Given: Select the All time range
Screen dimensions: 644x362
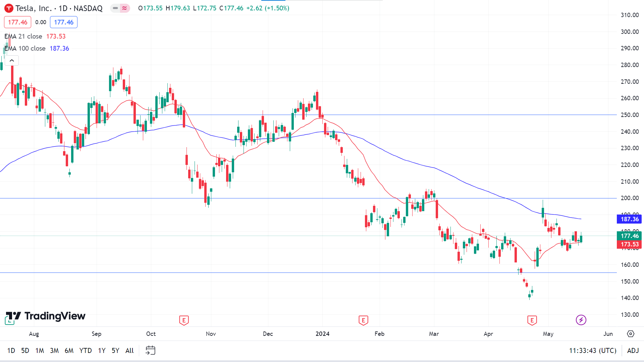Looking at the screenshot, I should click(x=129, y=351).
